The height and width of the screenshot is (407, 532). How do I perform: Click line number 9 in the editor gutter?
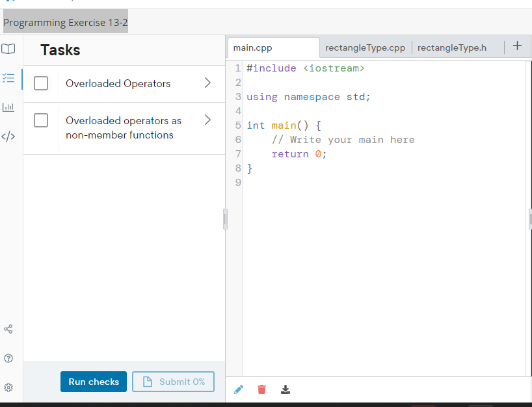coord(238,183)
